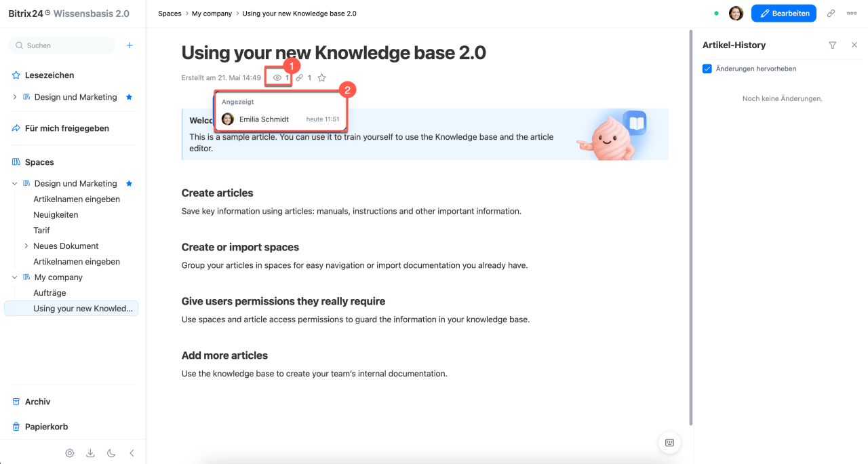Click the Suchen search field
This screenshot has height=464, width=868.
coord(62,45)
